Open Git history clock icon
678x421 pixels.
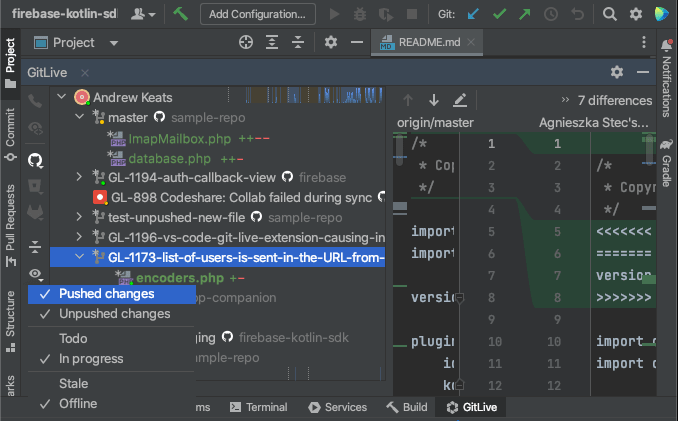[x=551, y=14]
